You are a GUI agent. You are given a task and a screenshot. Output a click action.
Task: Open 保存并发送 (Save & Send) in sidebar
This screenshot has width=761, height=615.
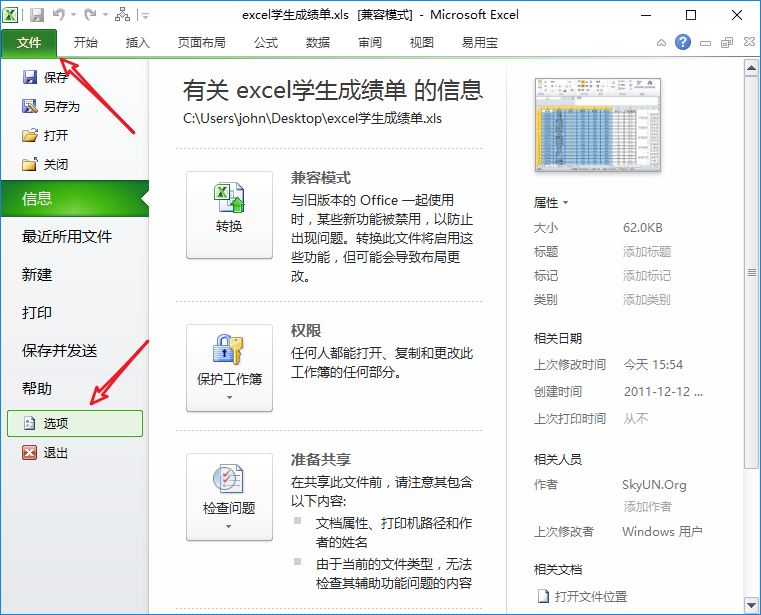click(60, 350)
